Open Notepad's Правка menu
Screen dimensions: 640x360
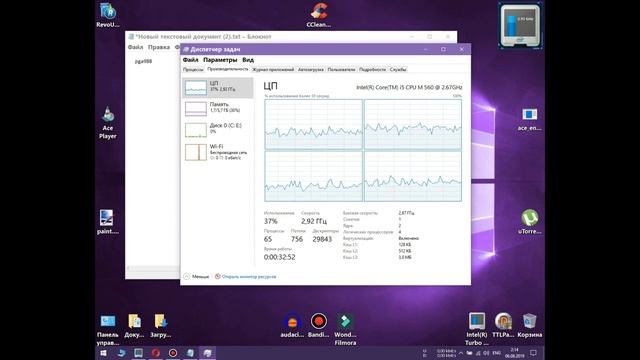(159, 47)
